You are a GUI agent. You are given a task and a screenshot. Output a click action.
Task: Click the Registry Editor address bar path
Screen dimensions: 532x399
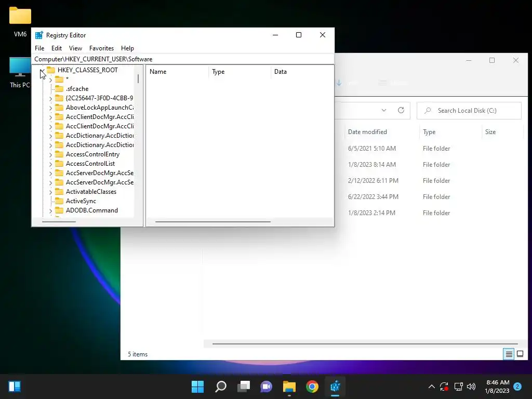pos(182,59)
